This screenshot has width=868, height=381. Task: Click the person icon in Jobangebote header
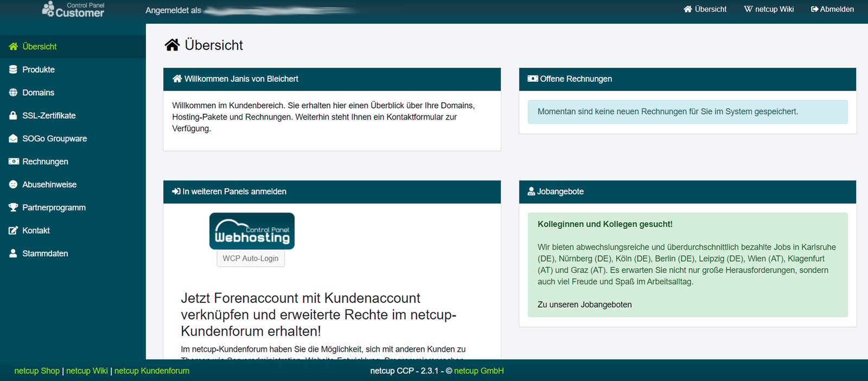tap(531, 192)
